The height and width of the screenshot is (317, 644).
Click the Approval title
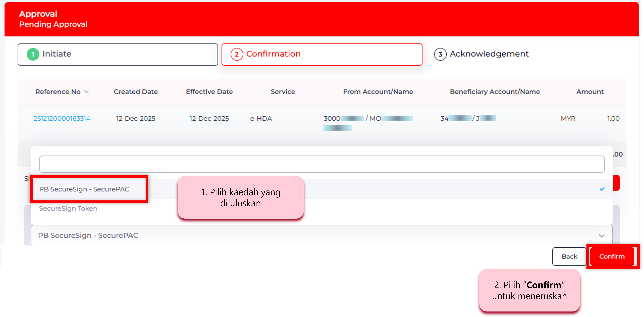tap(38, 14)
